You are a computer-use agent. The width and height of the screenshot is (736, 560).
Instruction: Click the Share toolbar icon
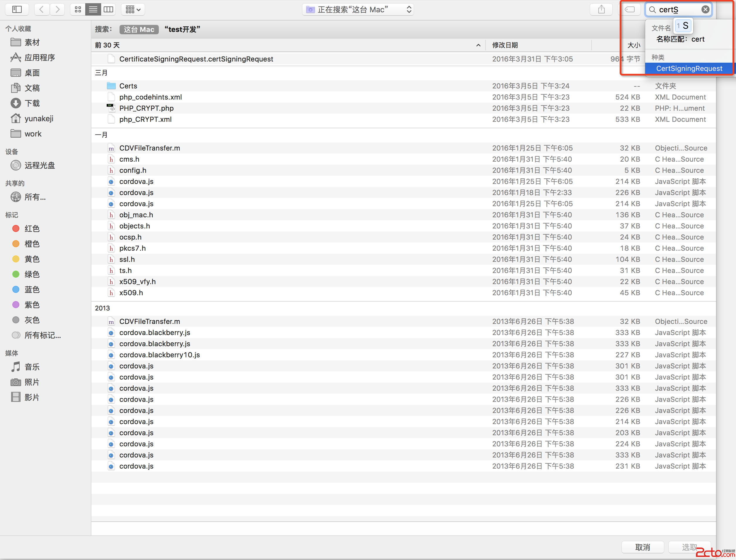click(x=601, y=9)
